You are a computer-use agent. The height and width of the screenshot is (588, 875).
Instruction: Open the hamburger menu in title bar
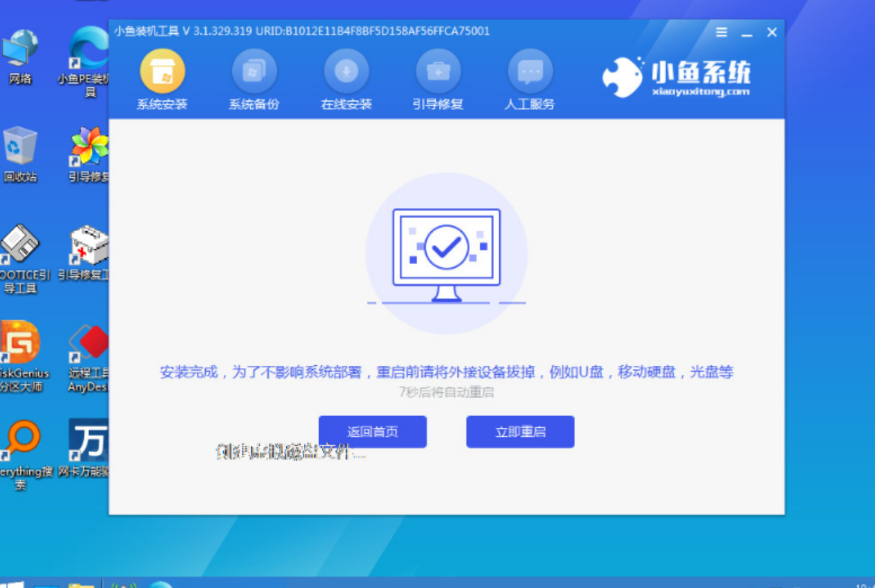coord(722,32)
